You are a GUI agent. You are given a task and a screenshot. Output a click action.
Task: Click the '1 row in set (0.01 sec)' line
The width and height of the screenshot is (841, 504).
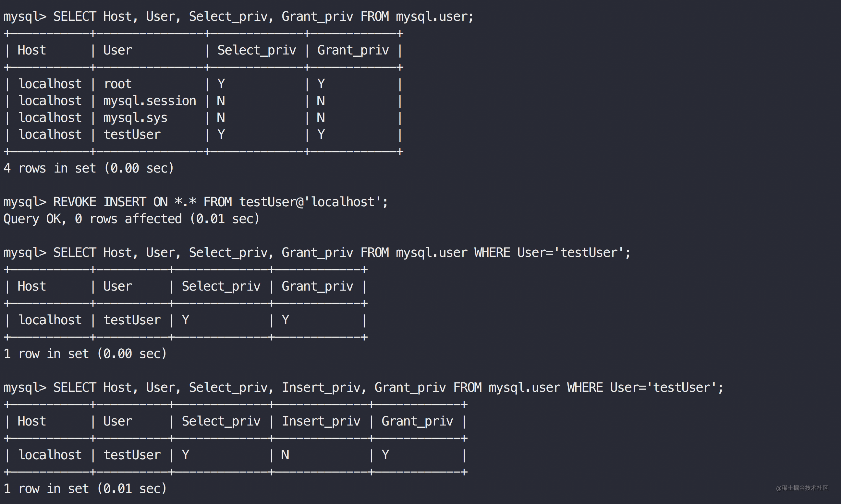pos(85,489)
